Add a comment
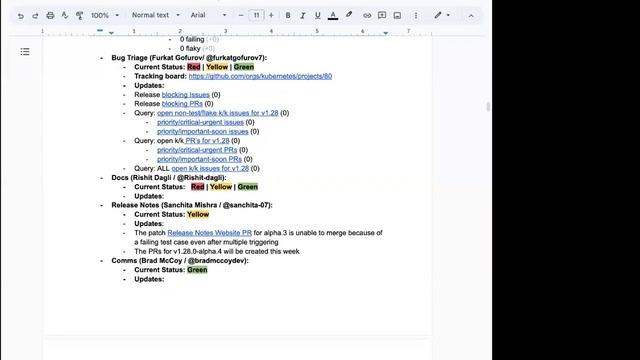 (382, 16)
